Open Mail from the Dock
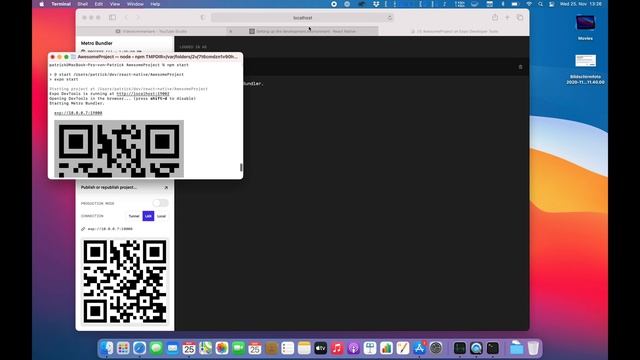 click(x=172, y=348)
